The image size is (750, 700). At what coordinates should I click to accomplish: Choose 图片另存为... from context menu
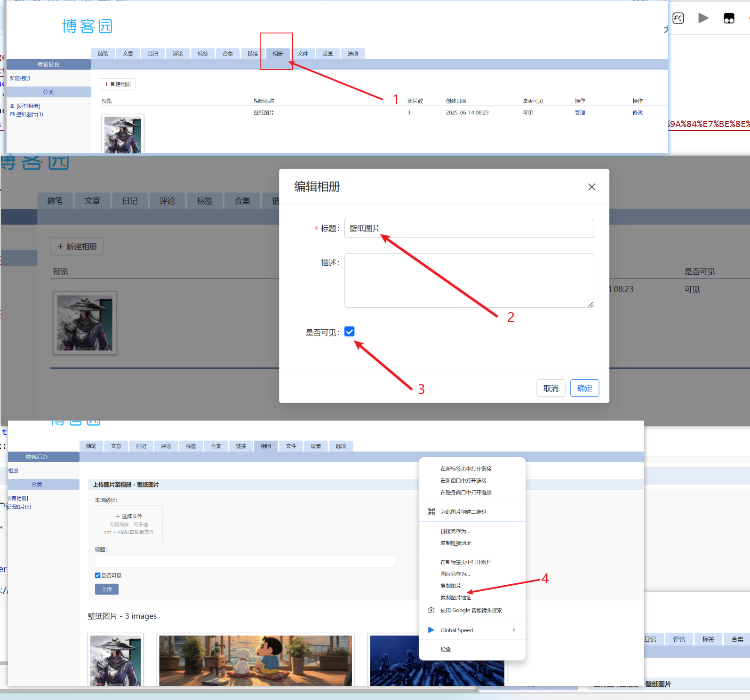(472, 574)
